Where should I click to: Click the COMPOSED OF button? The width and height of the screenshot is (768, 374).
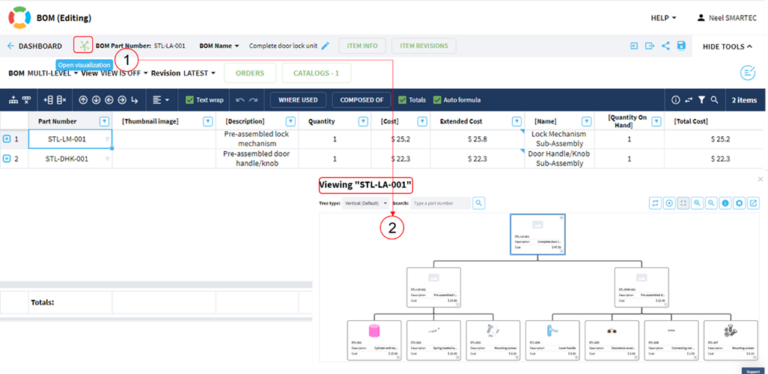361,100
